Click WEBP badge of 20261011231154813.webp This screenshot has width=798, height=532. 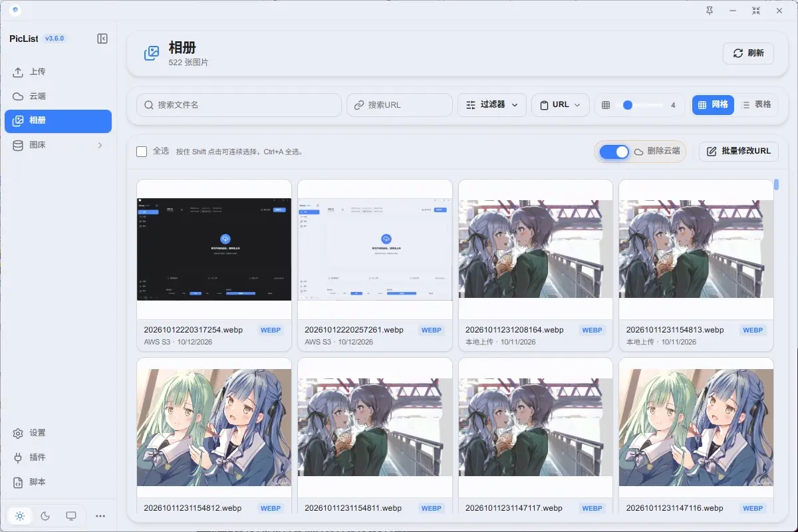tap(753, 330)
